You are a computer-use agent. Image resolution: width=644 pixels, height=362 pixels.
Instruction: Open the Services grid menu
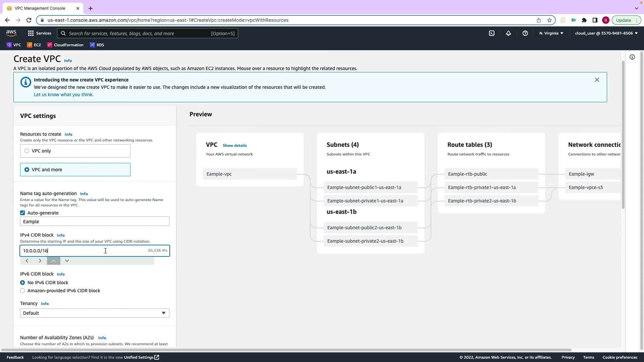click(x=40, y=33)
